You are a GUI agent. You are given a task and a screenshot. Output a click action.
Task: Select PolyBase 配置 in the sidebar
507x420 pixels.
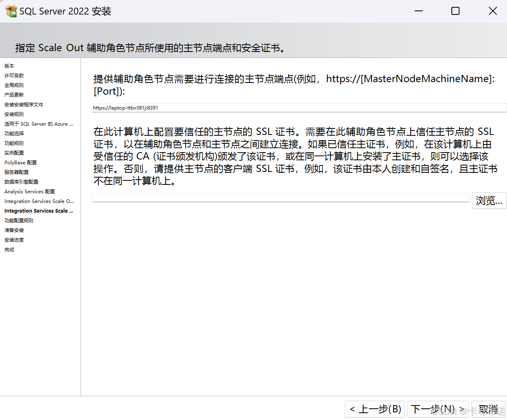(x=20, y=162)
